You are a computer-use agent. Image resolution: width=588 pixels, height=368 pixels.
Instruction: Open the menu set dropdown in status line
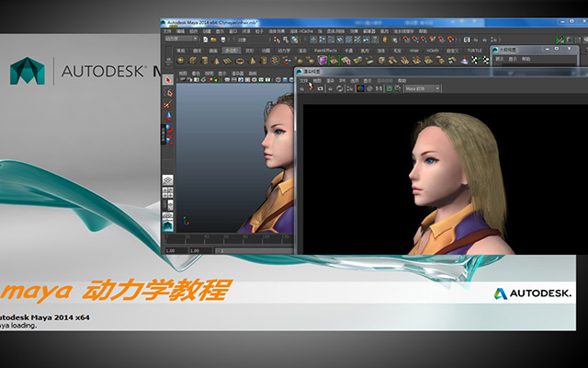click(181, 39)
